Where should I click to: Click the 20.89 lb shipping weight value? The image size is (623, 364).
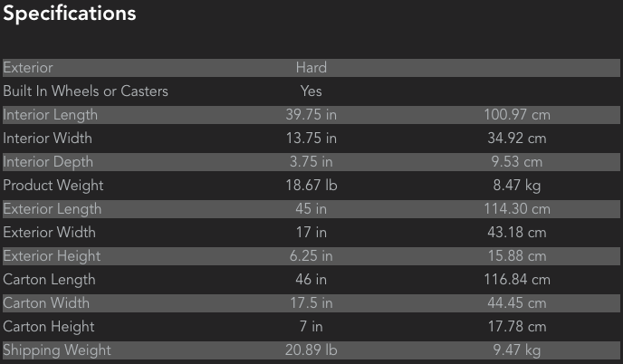point(311,350)
